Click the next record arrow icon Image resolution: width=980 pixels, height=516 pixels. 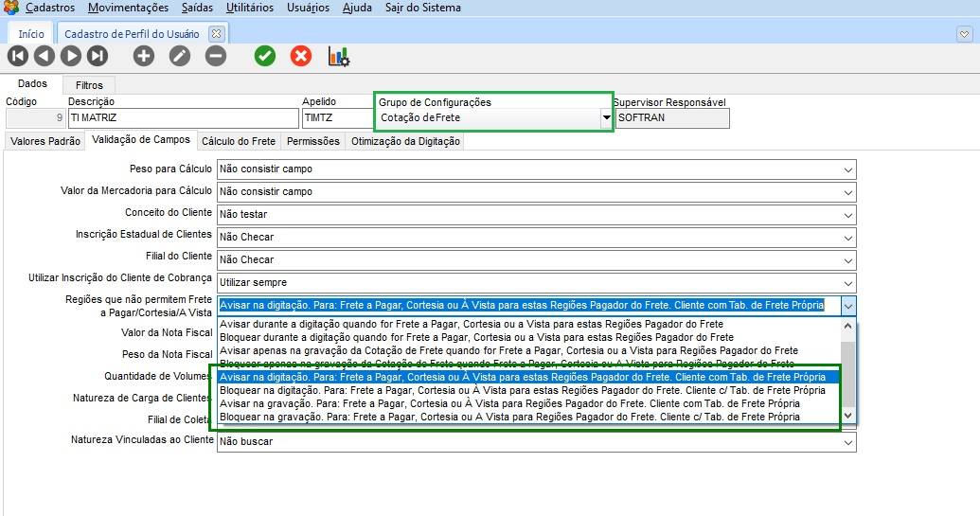[70, 56]
